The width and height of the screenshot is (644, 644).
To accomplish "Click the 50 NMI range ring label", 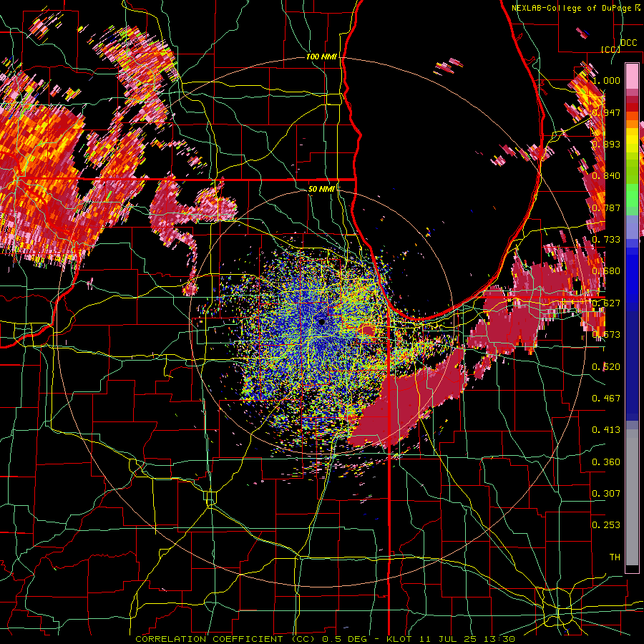I will point(321,189).
